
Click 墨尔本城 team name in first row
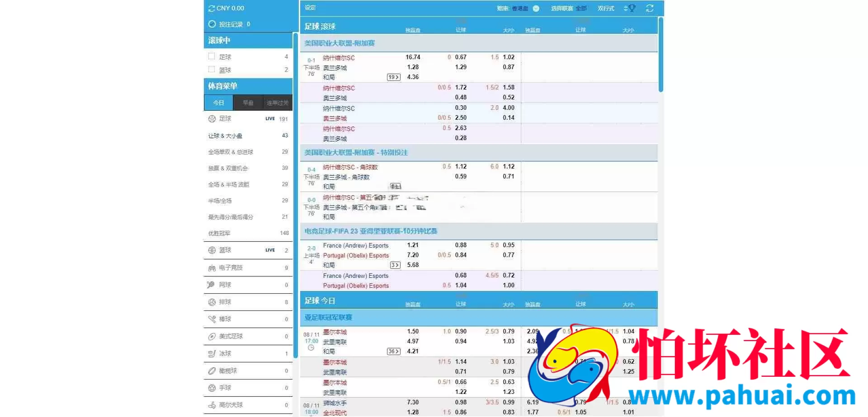[x=335, y=332]
